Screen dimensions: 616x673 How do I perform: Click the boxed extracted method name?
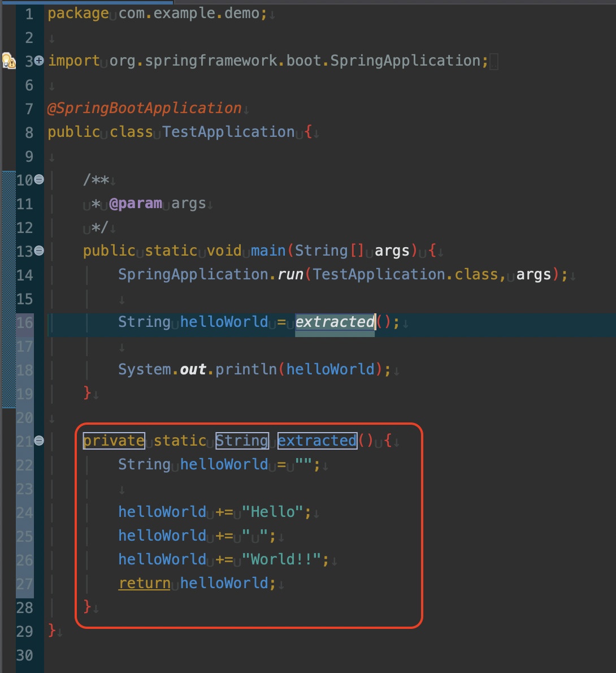click(317, 441)
